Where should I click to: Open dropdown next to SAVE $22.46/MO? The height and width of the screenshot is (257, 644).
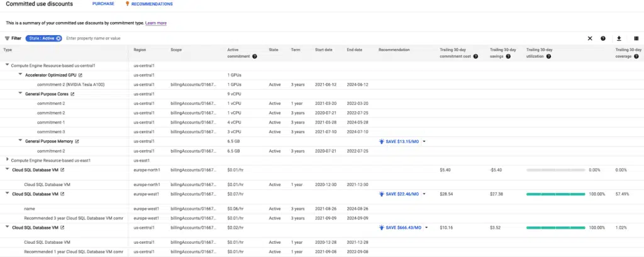(425, 194)
